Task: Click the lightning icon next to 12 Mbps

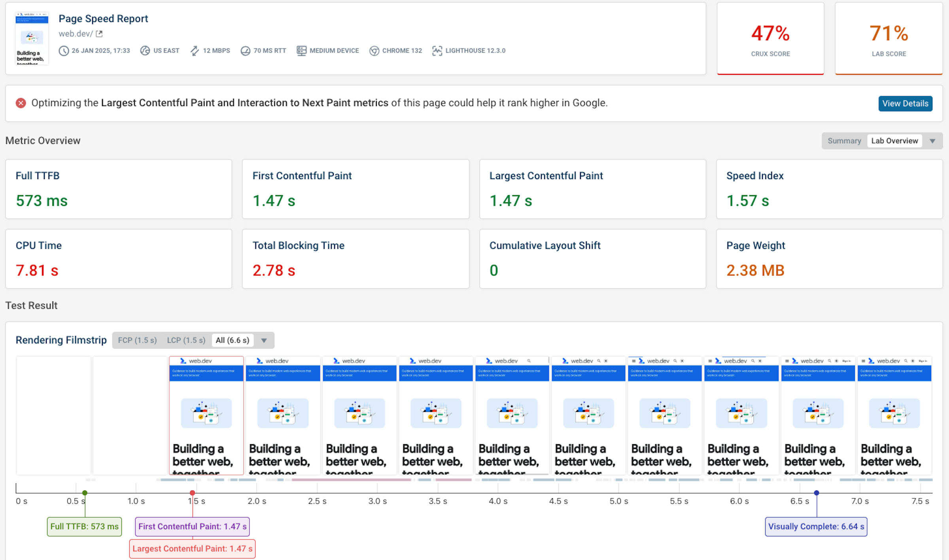Action: point(194,51)
